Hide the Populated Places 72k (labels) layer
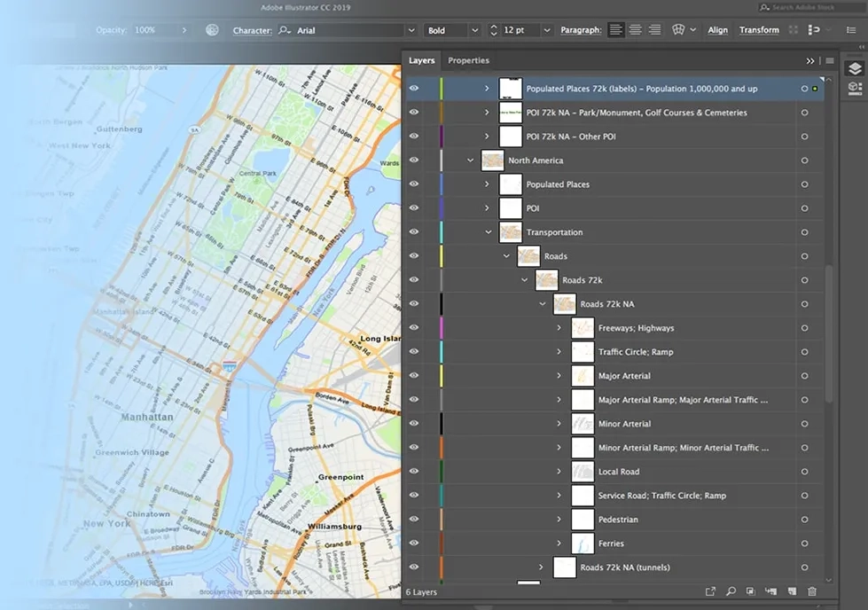868x610 pixels. tap(414, 88)
